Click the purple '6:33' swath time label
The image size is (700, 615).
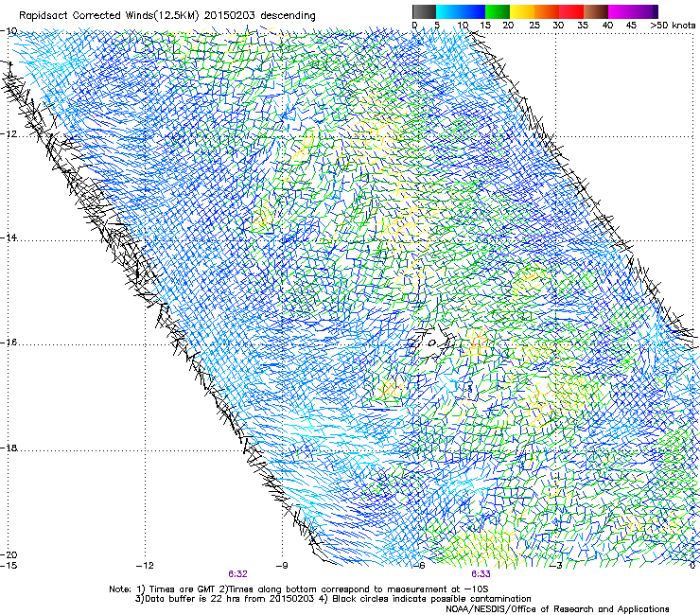[x=481, y=574]
